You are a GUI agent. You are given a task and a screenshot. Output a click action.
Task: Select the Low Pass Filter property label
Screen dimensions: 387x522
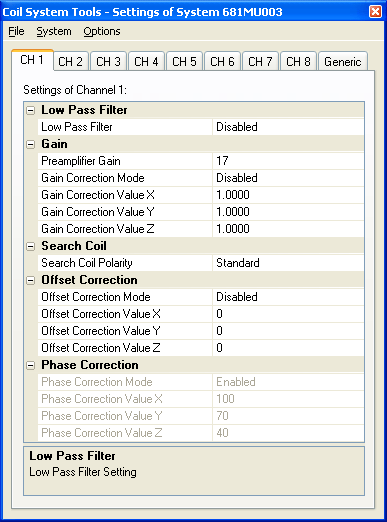pyautogui.click(x=77, y=127)
